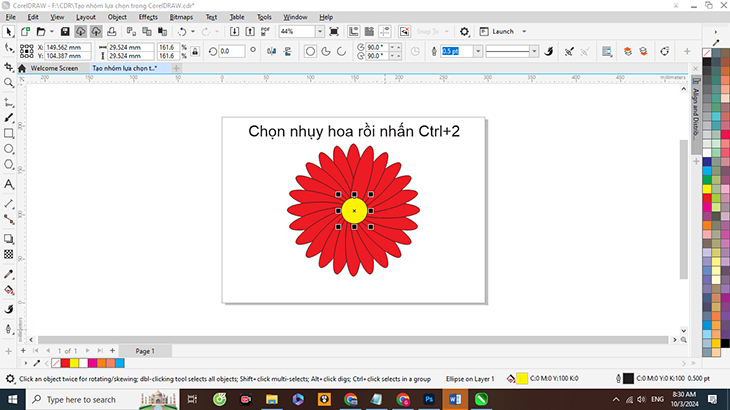Image resolution: width=730 pixels, height=410 pixels.
Task: Choose the Pie shape type
Action: click(x=326, y=51)
